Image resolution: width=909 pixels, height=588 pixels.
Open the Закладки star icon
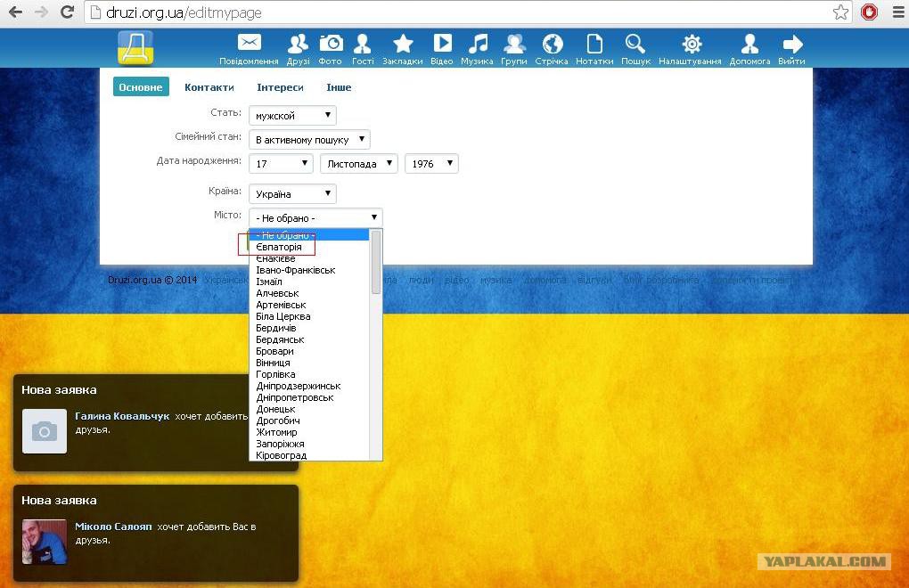coord(403,43)
